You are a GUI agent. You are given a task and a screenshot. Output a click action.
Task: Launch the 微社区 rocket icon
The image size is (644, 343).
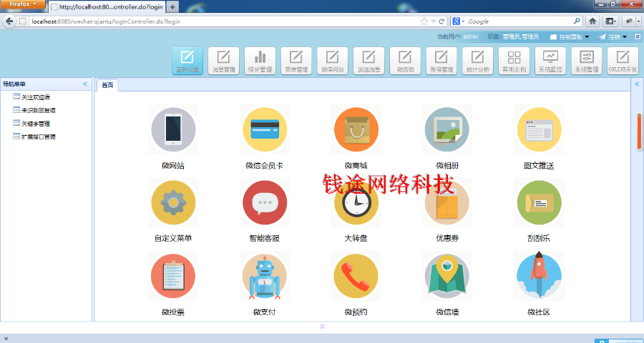tap(539, 276)
